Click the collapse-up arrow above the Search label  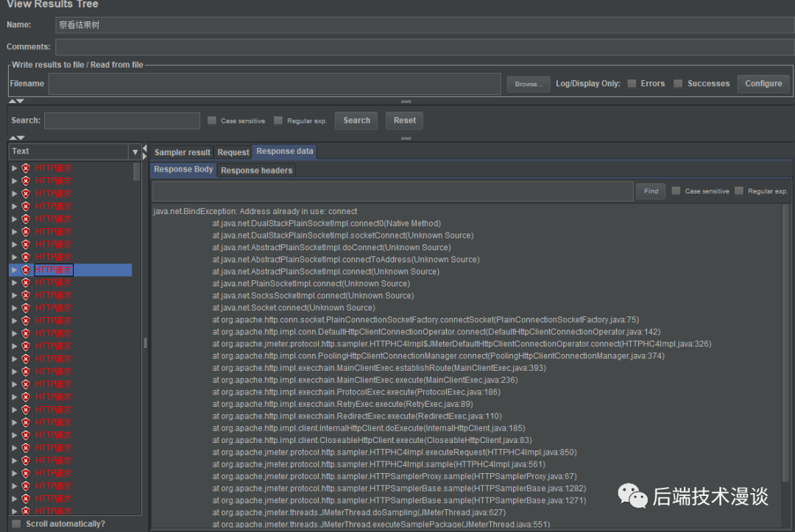pos(13,102)
